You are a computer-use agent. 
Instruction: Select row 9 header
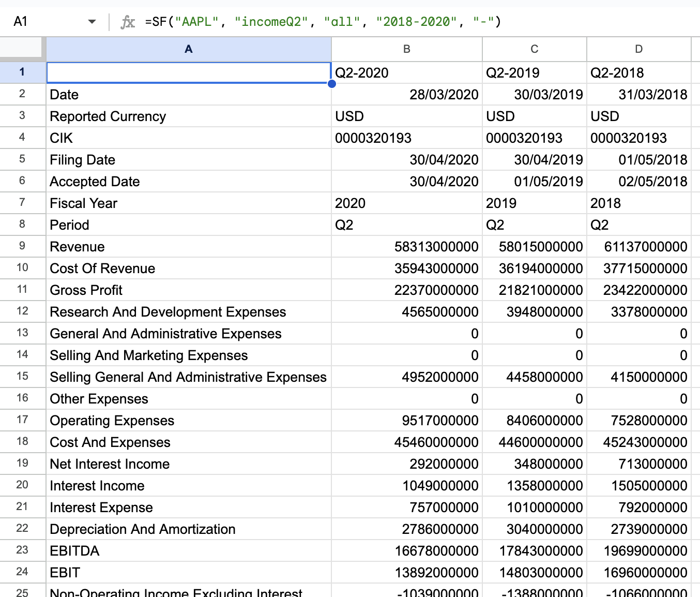coord(22,246)
